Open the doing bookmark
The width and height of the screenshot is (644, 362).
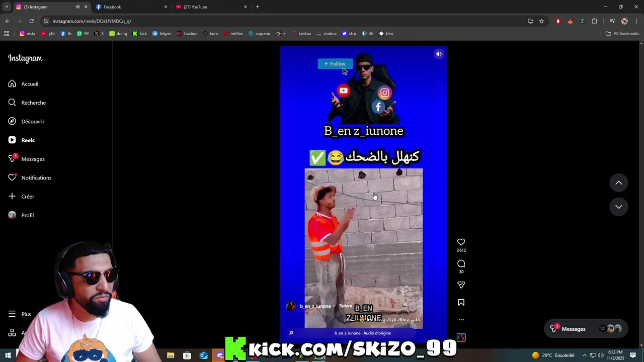tap(118, 34)
